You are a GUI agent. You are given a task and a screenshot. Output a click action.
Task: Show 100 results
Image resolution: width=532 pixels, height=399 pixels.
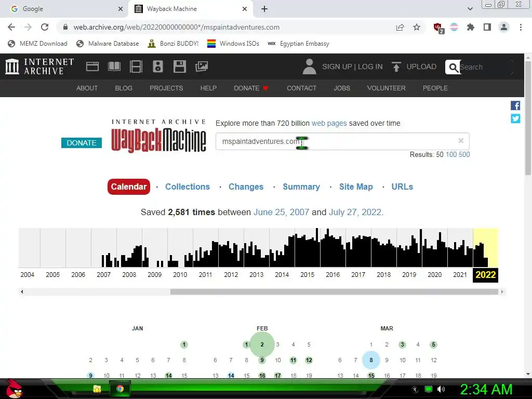(451, 155)
